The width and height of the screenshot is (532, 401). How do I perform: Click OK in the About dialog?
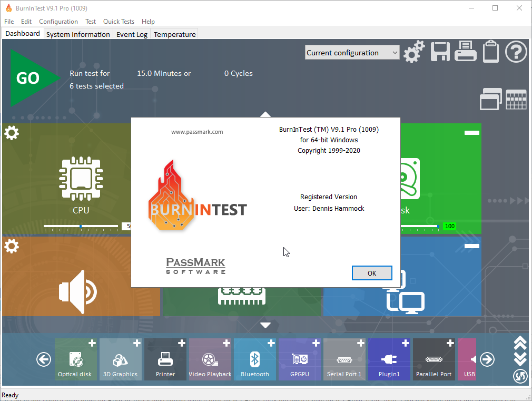tap(372, 273)
